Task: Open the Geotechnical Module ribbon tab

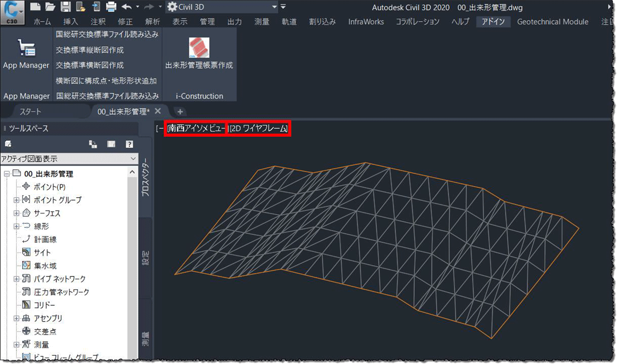Action: coord(552,22)
